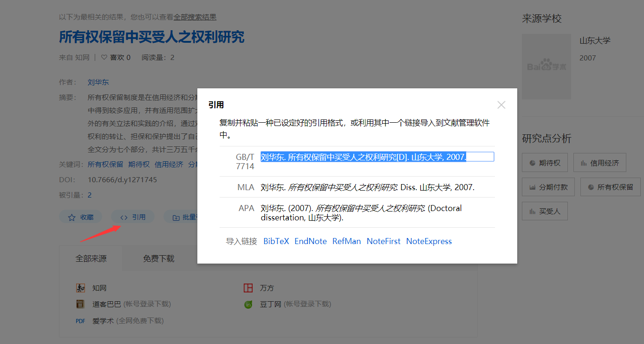Click the 批量 folder button
The width and height of the screenshot is (644, 344).
[181, 217]
